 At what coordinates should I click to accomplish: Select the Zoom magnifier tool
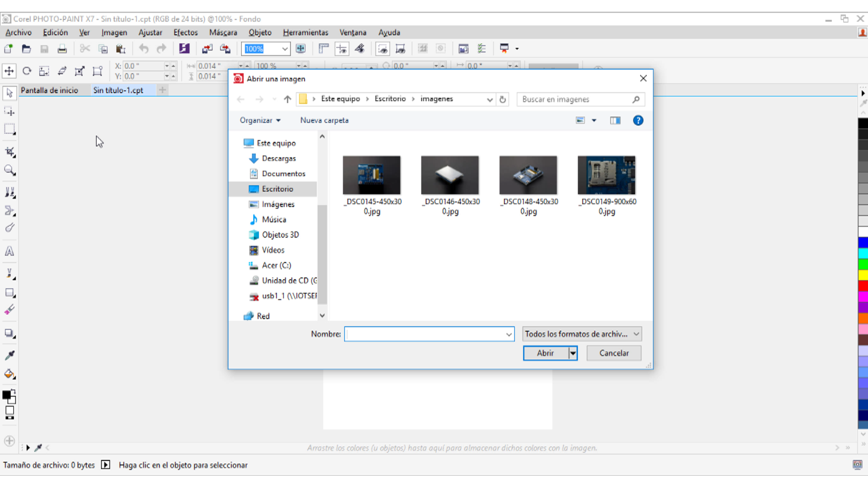coord(9,170)
